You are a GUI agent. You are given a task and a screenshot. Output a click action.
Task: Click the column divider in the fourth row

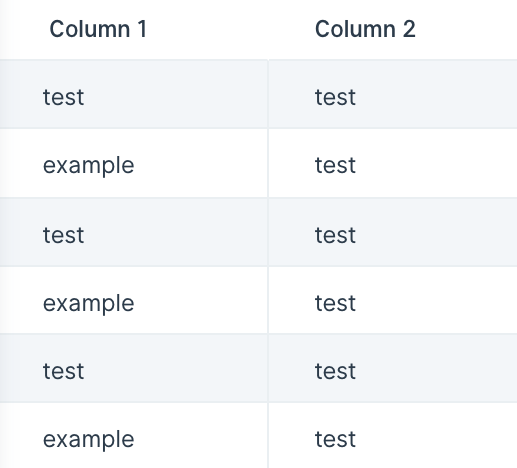(x=268, y=300)
